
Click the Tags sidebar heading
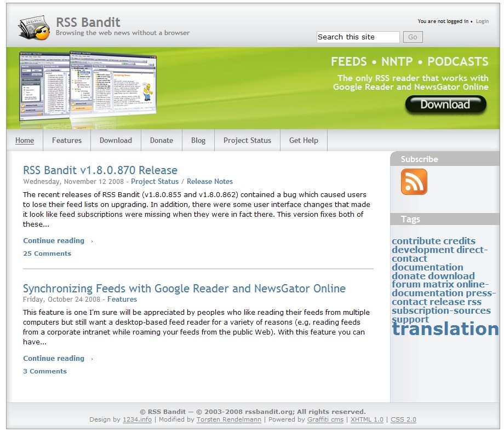pos(410,219)
